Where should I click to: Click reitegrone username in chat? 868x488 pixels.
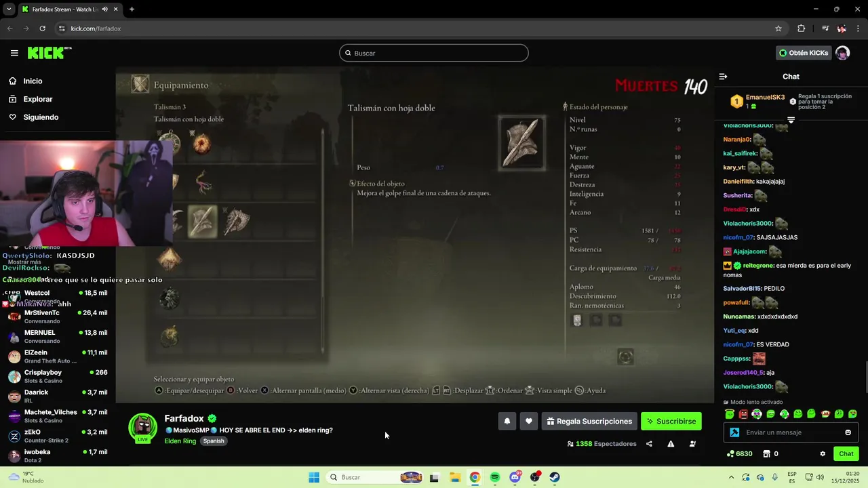(759, 266)
